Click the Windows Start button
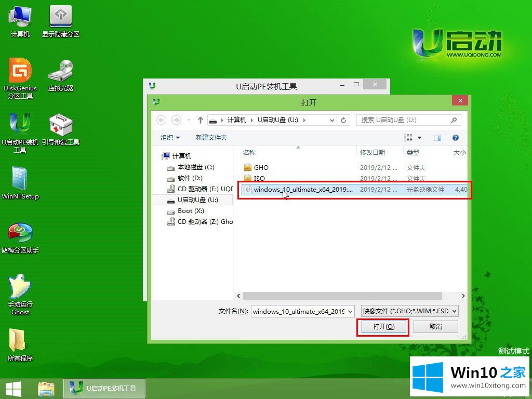Image resolution: width=532 pixels, height=399 pixels. [13, 389]
